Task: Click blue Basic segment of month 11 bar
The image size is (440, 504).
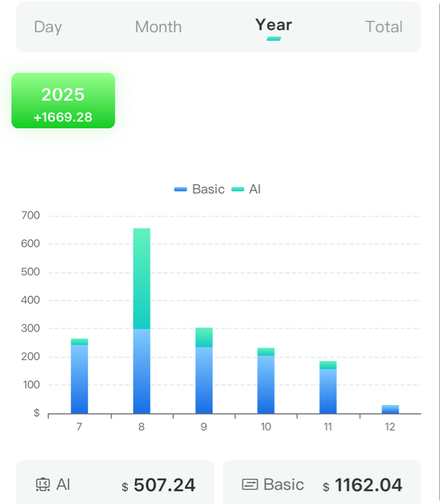Action: click(328, 391)
